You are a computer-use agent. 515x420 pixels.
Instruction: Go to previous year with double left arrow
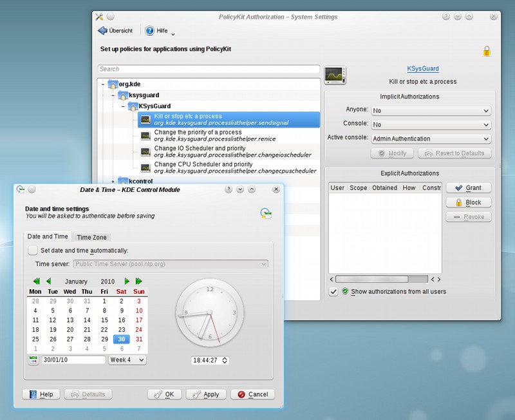[37, 282]
